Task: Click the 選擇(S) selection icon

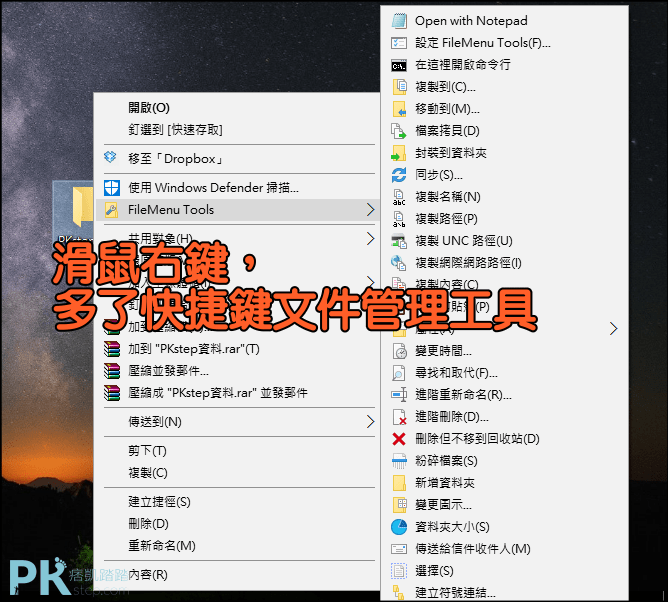Action: pos(399,571)
